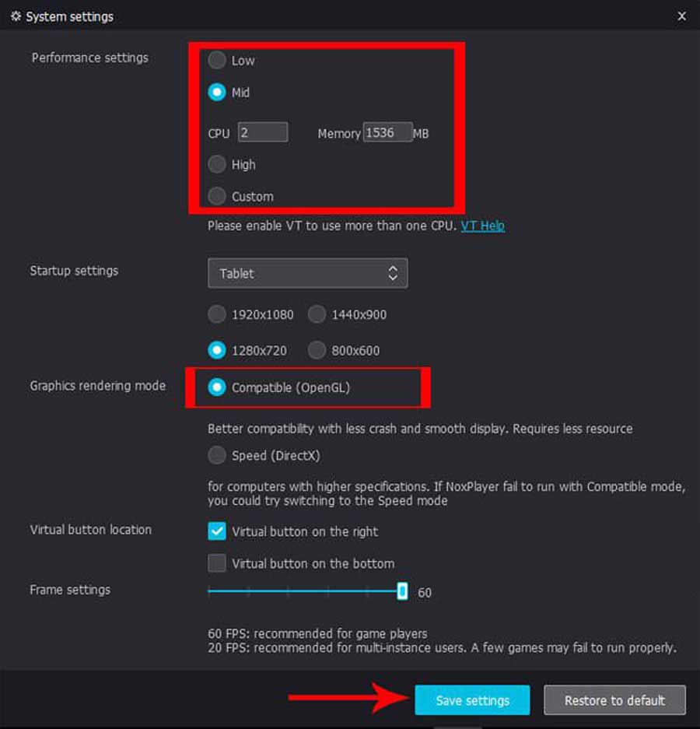Image resolution: width=700 pixels, height=729 pixels.
Task: Click the Memory value field showing 1536
Action: pos(390,131)
